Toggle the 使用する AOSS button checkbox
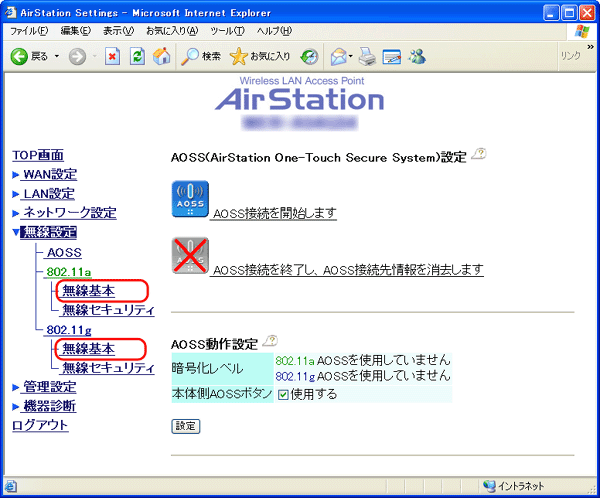The width and height of the screenshot is (600, 498). coord(283,395)
